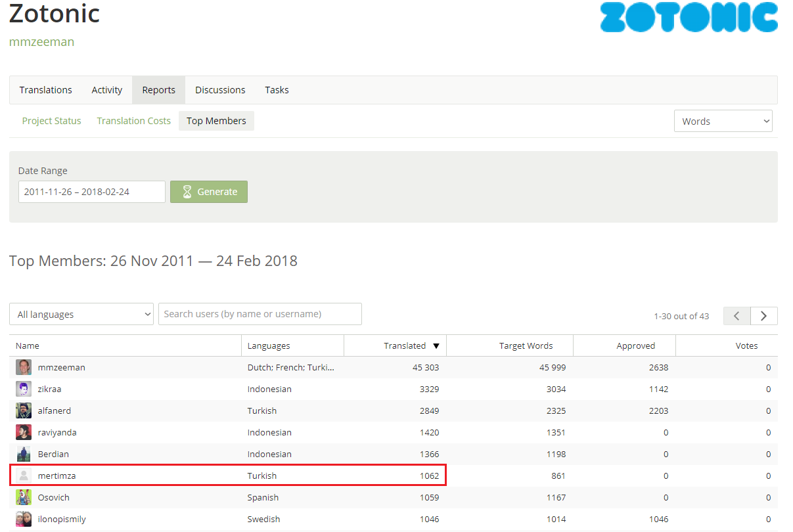Click the 1-30 out of 43 counter
Image resolution: width=793 pixels, height=532 pixels.
click(681, 316)
